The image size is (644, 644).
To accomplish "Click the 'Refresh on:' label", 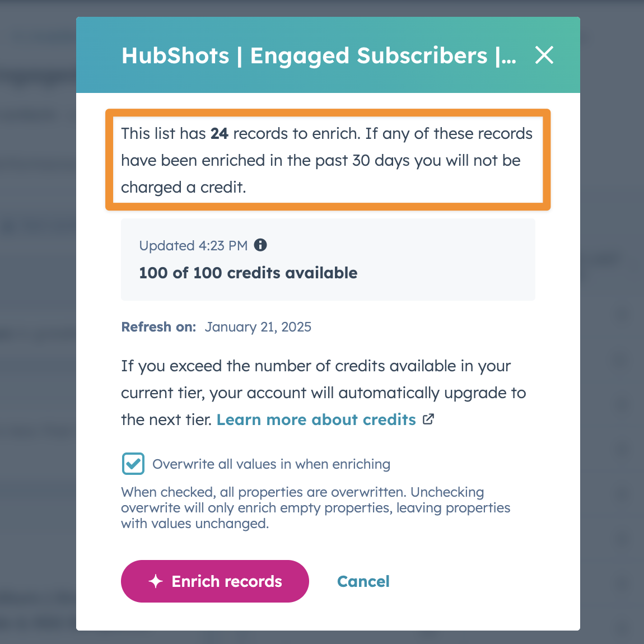I will pyautogui.click(x=158, y=327).
